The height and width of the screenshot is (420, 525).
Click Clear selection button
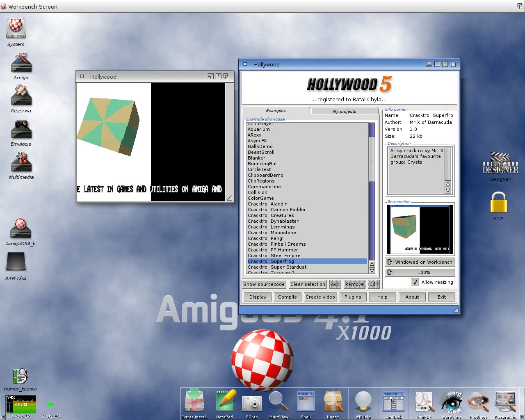point(308,284)
